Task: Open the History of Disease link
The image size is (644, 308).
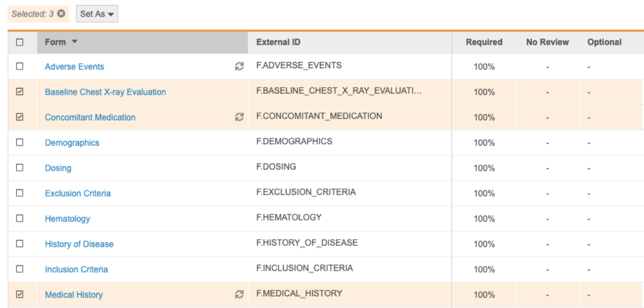Action: [79, 244]
